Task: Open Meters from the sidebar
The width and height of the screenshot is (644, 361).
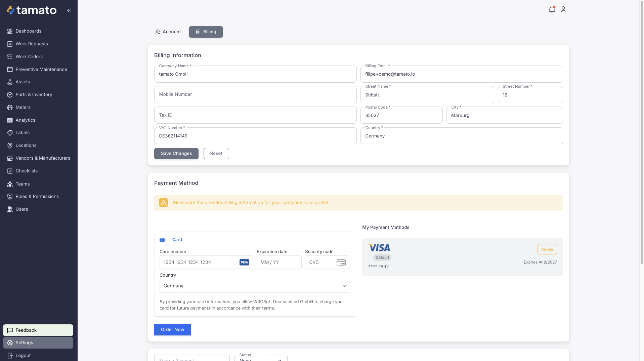Action: [23, 108]
